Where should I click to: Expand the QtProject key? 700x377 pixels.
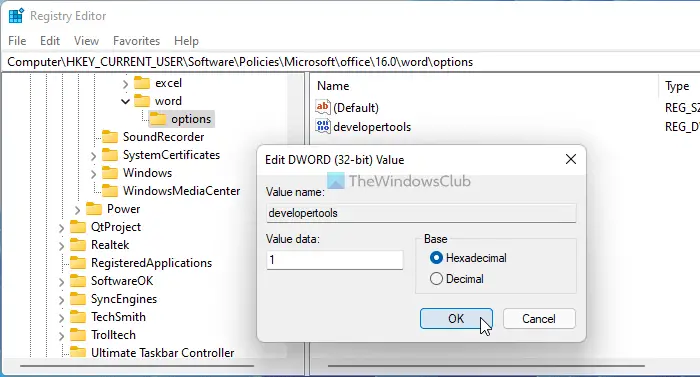point(61,228)
